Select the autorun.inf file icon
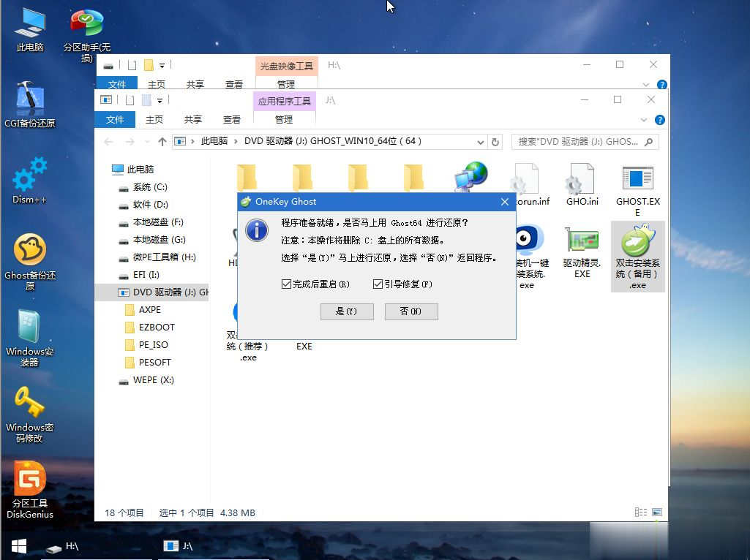 (530, 184)
